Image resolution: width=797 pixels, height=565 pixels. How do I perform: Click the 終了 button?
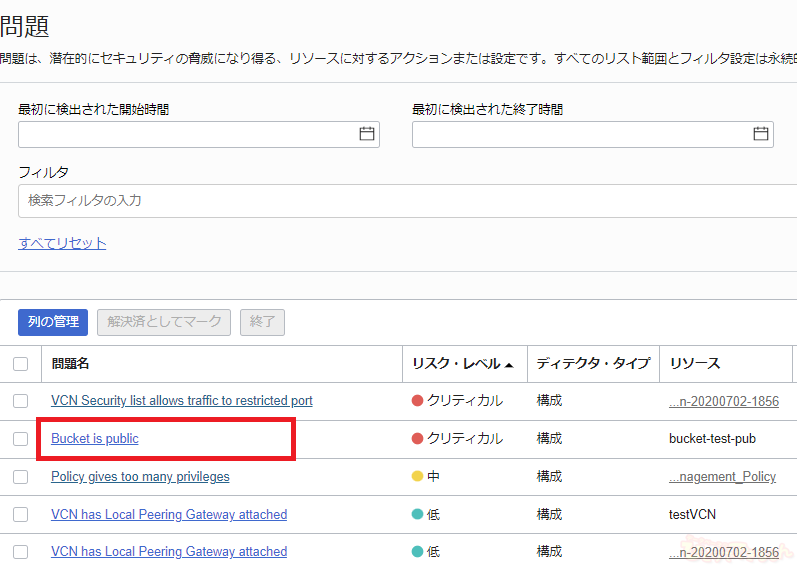point(262,322)
